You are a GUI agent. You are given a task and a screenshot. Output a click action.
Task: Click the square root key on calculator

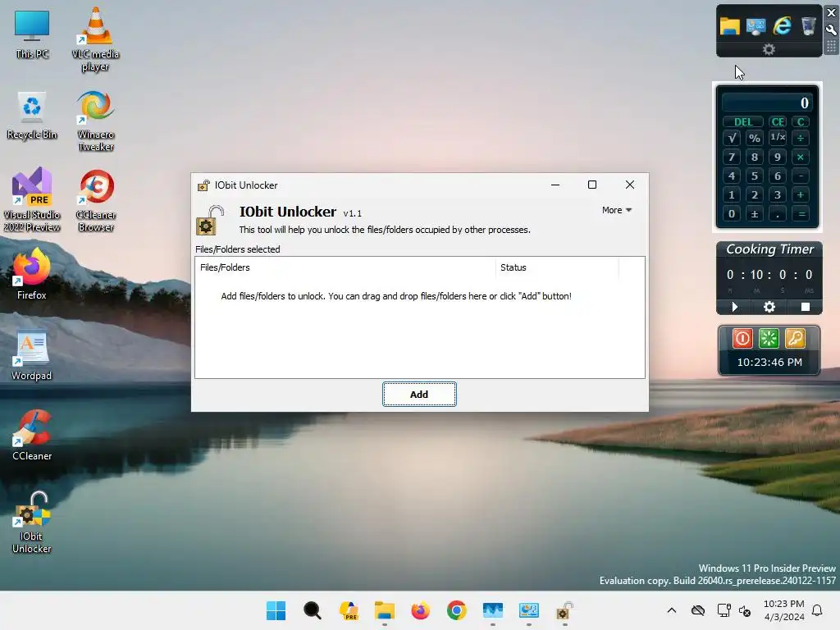[732, 138]
